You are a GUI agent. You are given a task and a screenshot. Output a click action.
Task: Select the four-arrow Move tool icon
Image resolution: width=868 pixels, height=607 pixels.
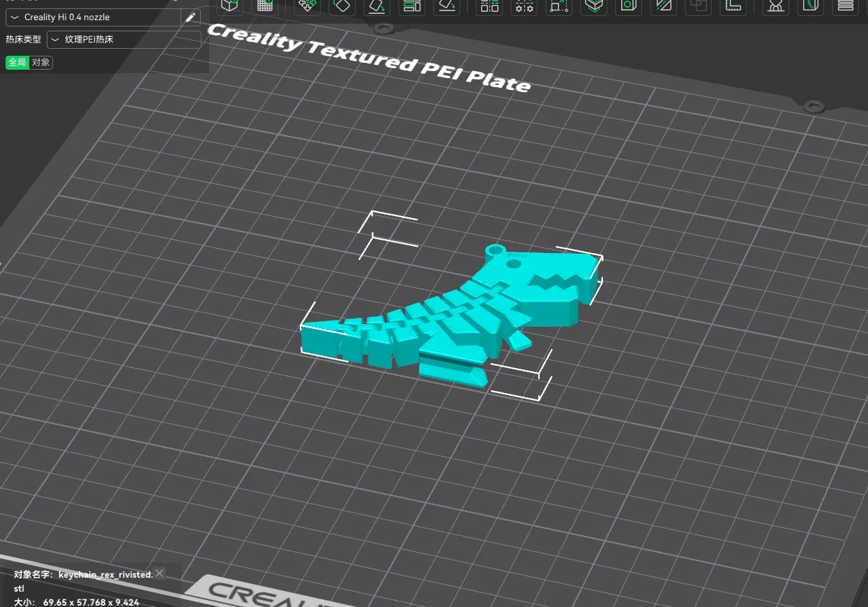tap(306, 6)
